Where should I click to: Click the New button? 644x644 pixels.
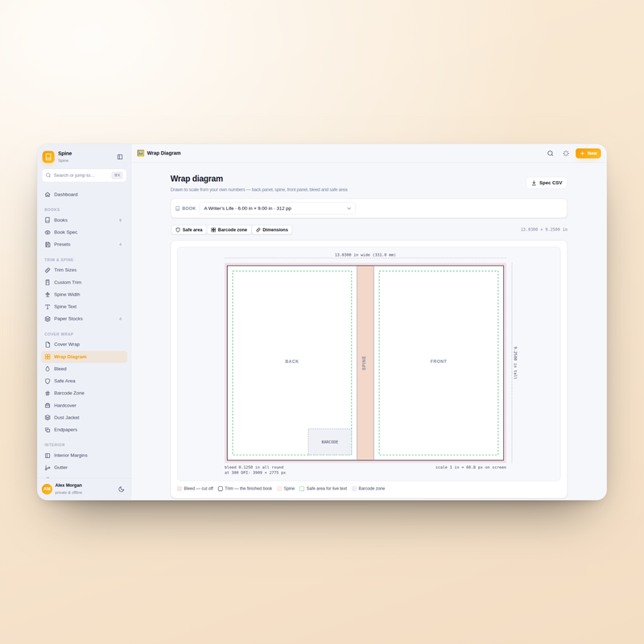588,153
